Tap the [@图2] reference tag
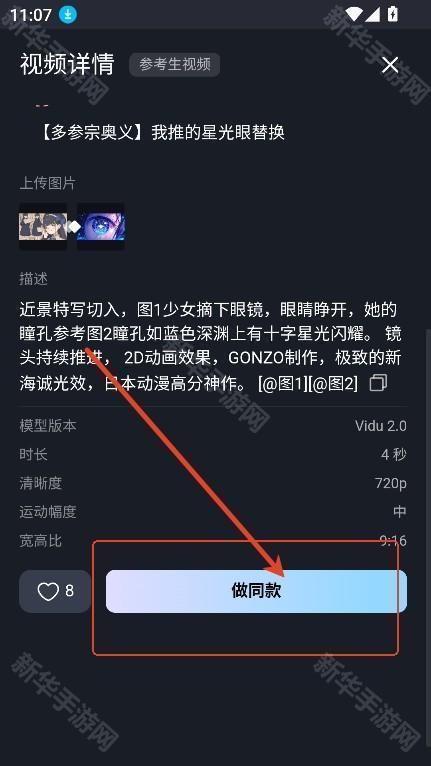Viewport: 431px width, 766px height. pos(333,384)
